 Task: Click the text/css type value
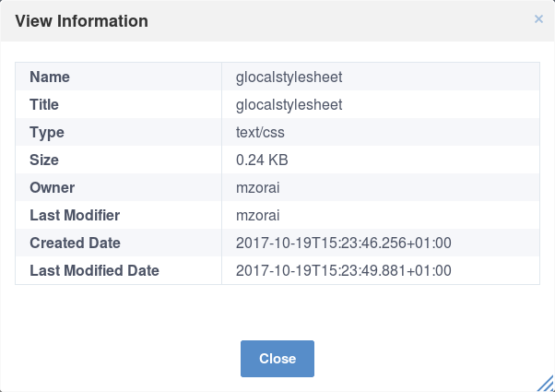(x=260, y=133)
